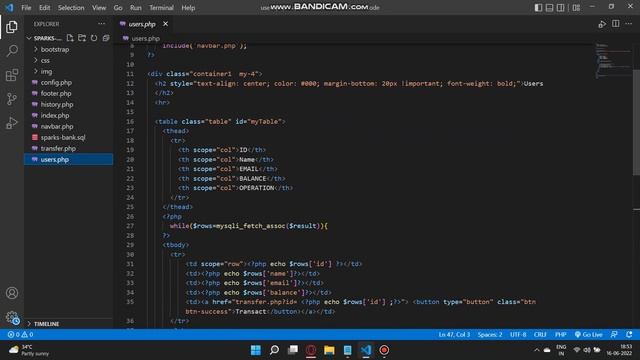Start Go Live server from status bar
Viewport: 640px width, 360px height.
[588, 334]
